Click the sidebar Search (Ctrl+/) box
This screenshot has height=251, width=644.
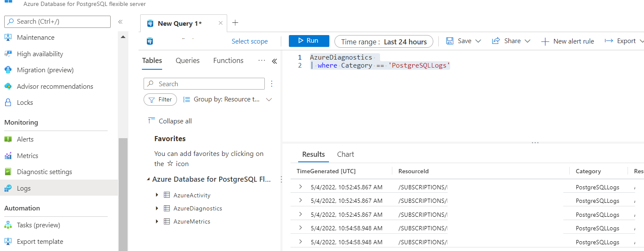pos(57,22)
